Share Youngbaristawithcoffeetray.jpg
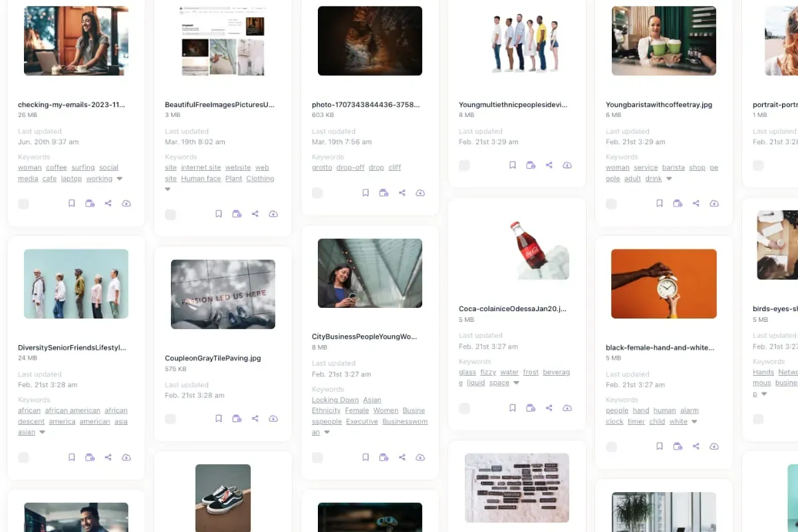The height and width of the screenshot is (532, 798). coord(696,203)
